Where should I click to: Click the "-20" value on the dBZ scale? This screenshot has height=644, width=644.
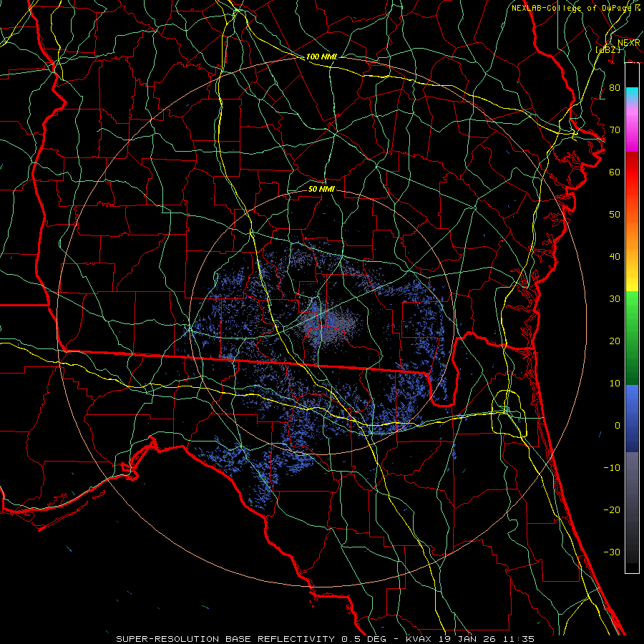(612, 509)
